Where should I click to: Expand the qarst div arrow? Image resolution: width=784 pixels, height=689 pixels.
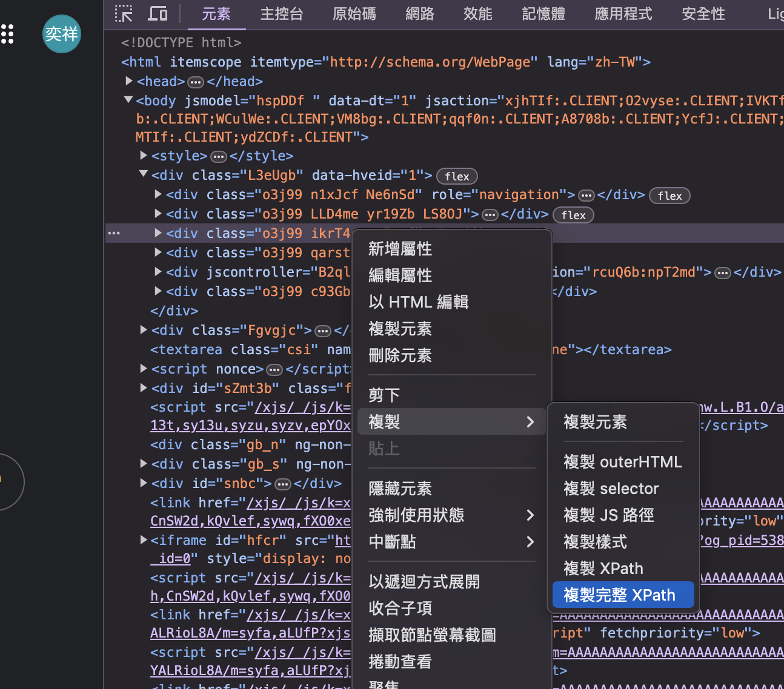[158, 252]
